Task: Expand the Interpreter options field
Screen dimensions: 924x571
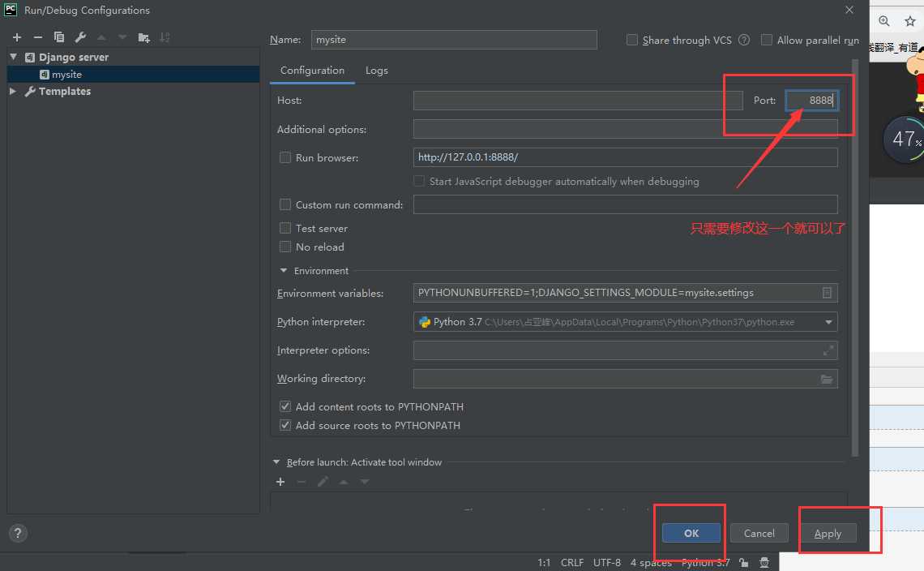Action: 828,350
